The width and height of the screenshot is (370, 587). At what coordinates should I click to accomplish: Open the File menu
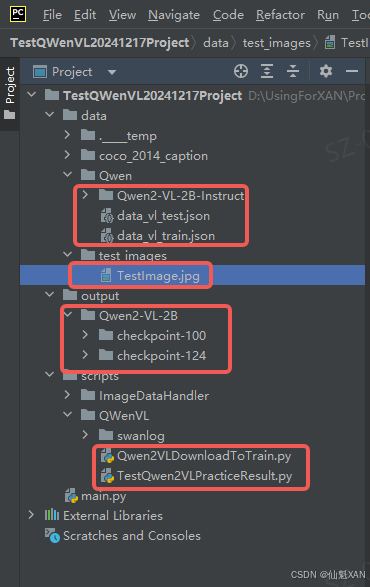52,15
